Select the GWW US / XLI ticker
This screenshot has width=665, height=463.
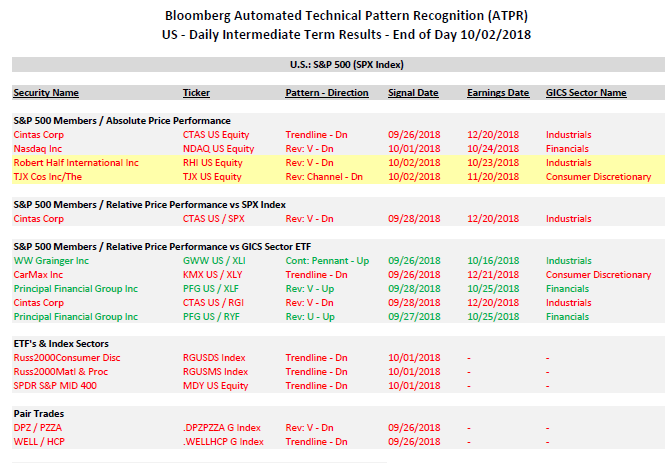(x=214, y=261)
